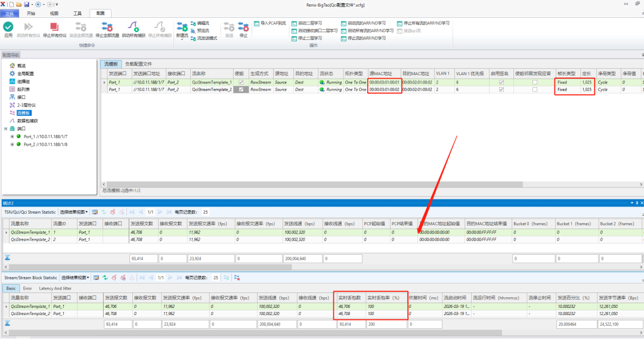The width and height of the screenshot is (644, 339).
Task: Click 停止所有流的ARP/ND学习 button
Action: (x=423, y=23)
